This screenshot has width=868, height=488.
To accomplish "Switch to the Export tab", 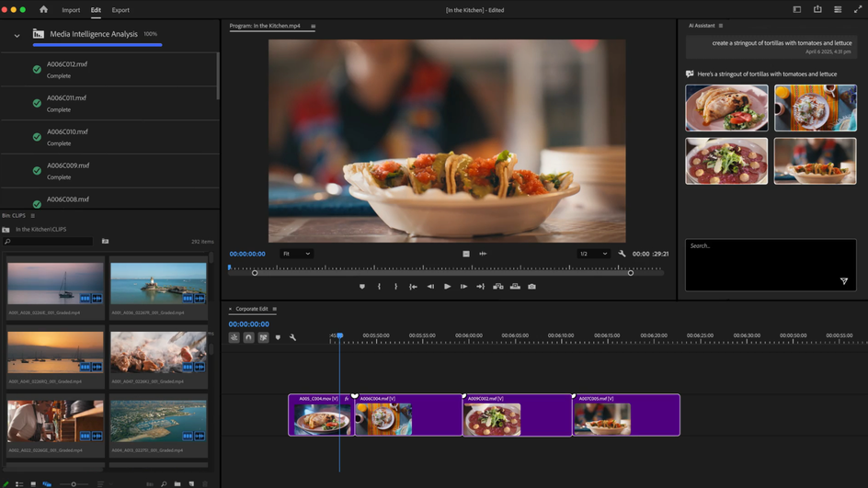I will point(120,10).
